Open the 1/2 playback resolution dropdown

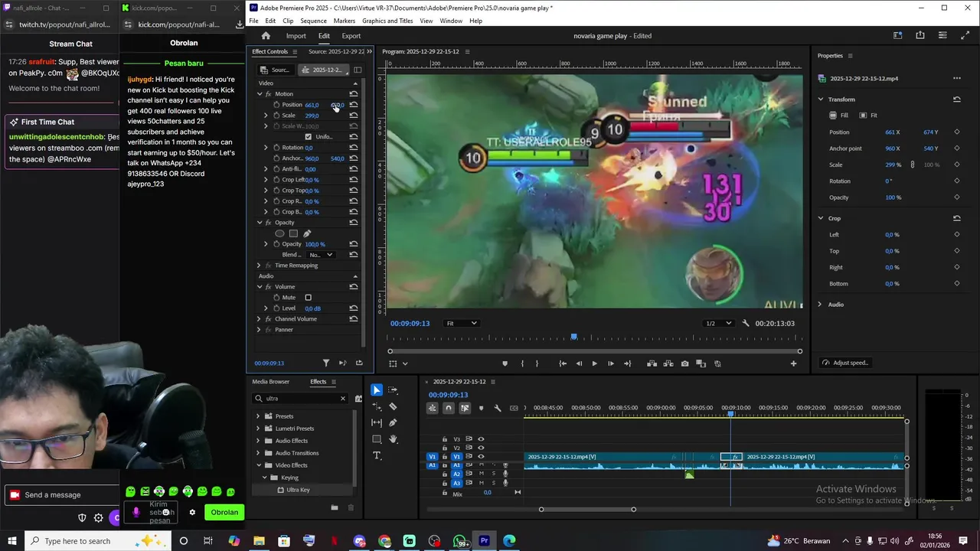718,323
